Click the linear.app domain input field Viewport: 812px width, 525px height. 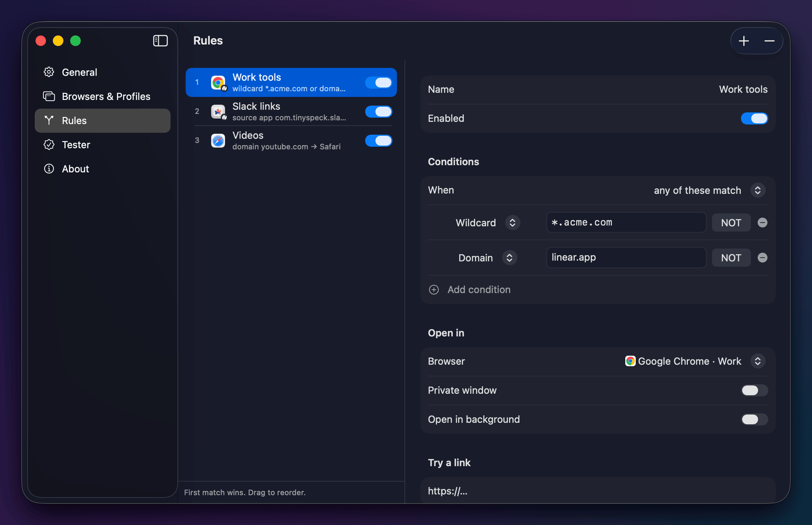point(626,258)
